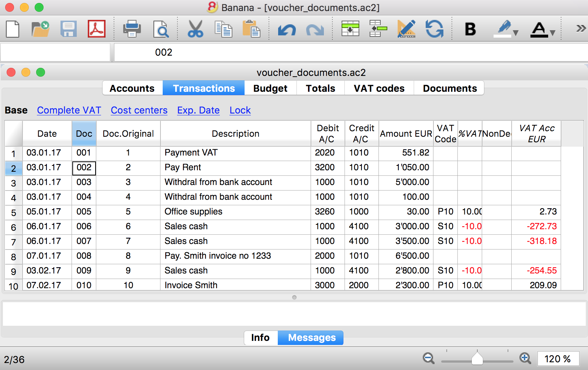Switch to VAT codes tab

[x=379, y=88]
